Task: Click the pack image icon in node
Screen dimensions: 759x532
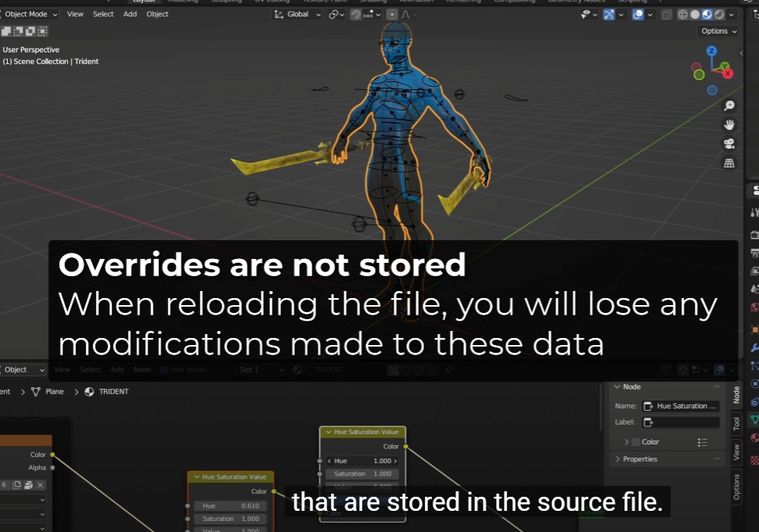Action: tap(28, 484)
